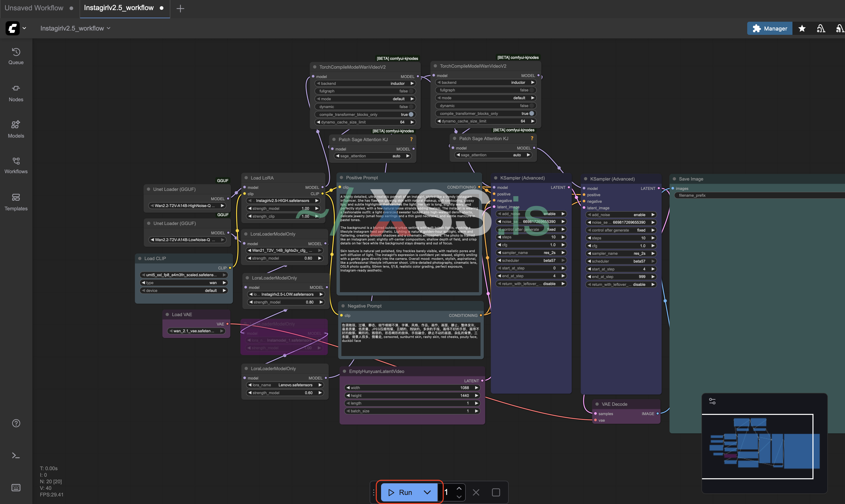
Task: Open the Workflows sidebar tab
Action: coord(16,165)
